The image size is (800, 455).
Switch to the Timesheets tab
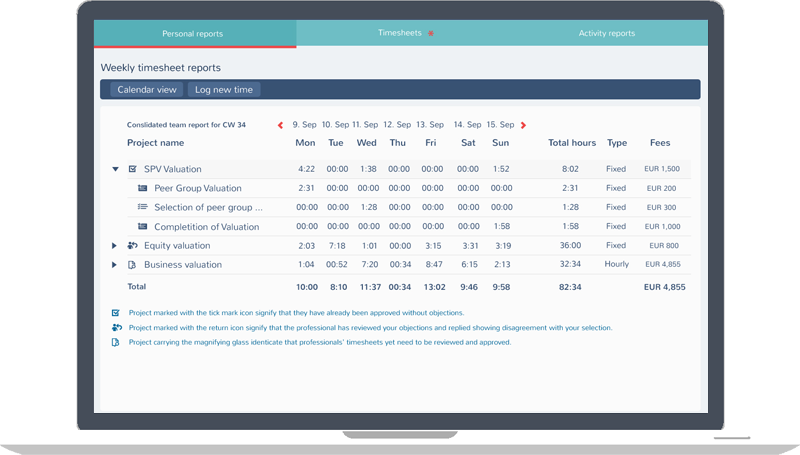pyautogui.click(x=400, y=33)
